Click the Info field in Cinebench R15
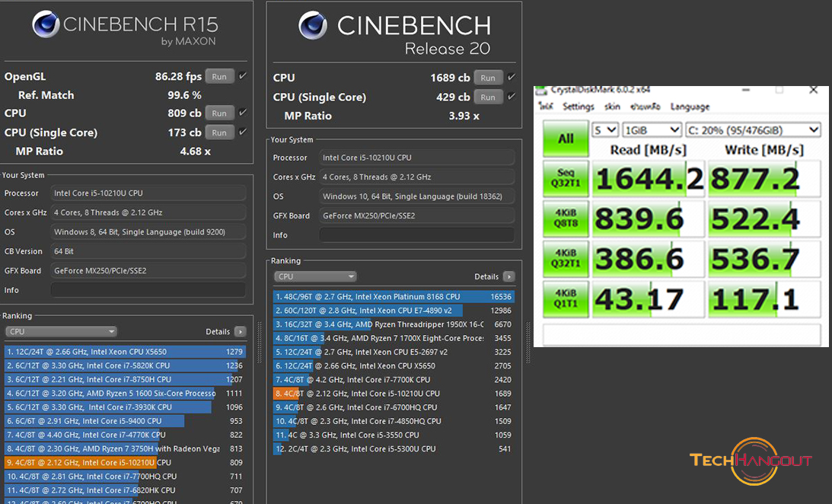This screenshot has height=504, width=832. [148, 290]
